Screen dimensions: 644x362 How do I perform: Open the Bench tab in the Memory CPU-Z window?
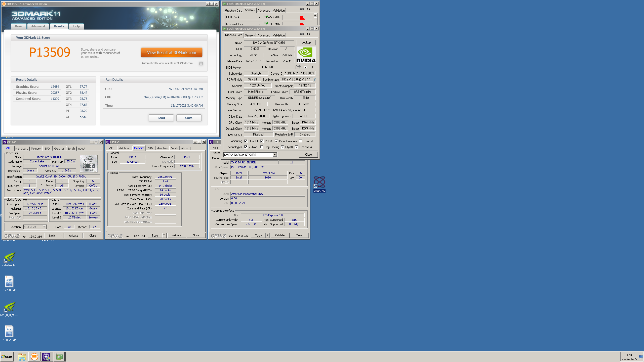click(x=174, y=148)
